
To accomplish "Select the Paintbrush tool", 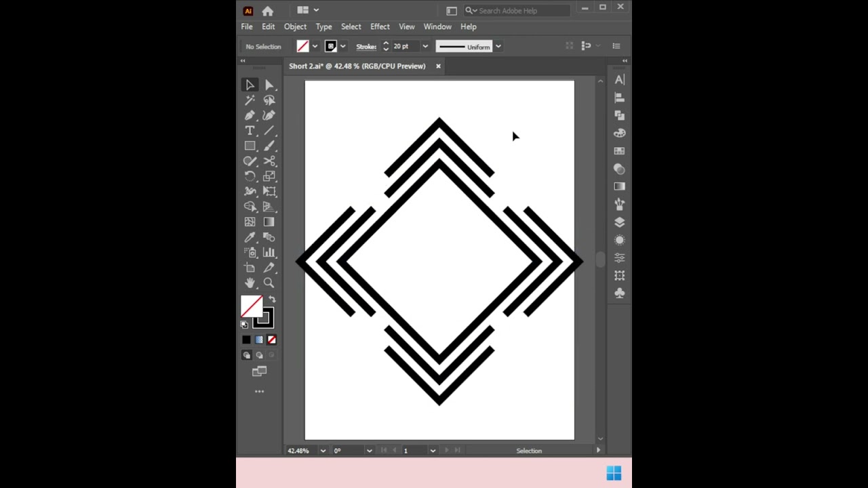I will [269, 146].
